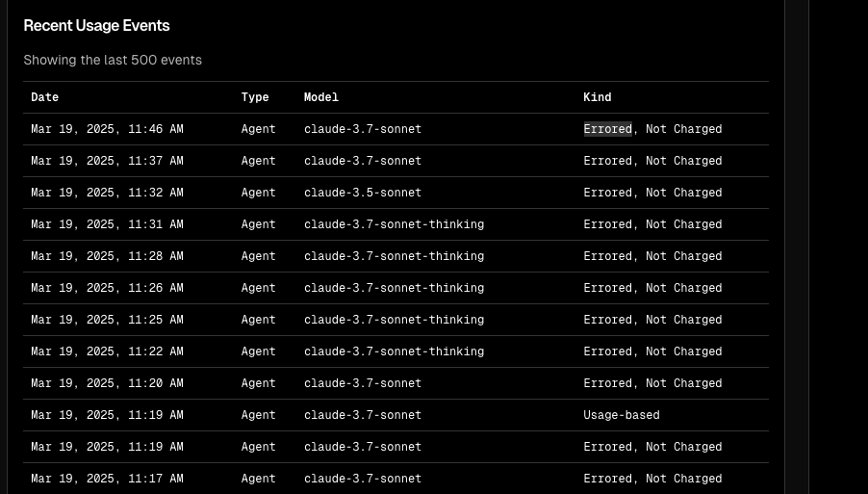
Task: Click the Recent Usage Events heading
Action: tap(96, 25)
